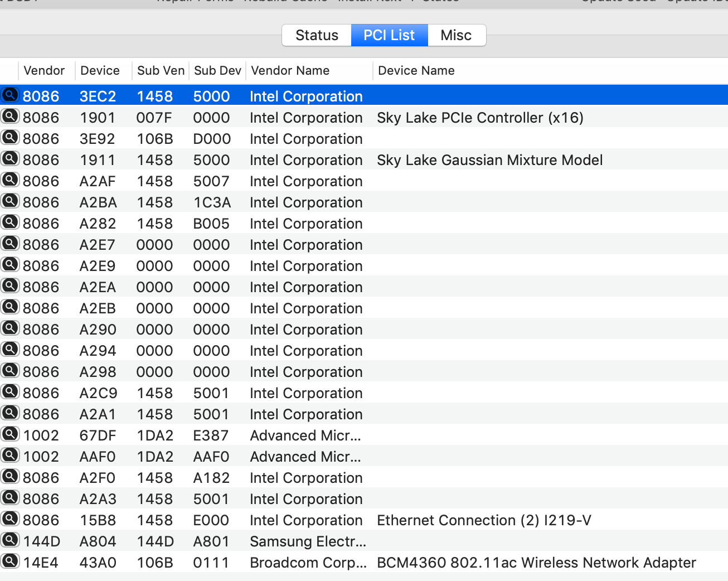
Task: Switch to the Status tab
Action: click(317, 35)
